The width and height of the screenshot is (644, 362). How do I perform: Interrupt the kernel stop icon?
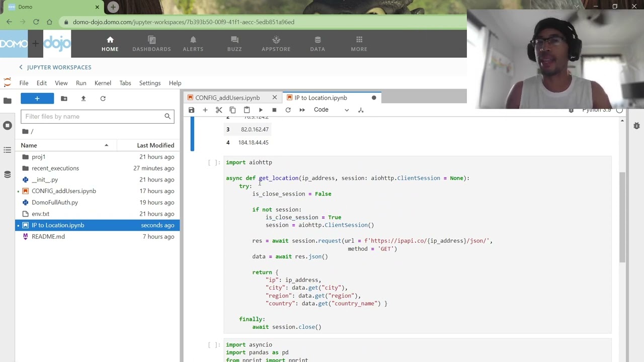274,110
